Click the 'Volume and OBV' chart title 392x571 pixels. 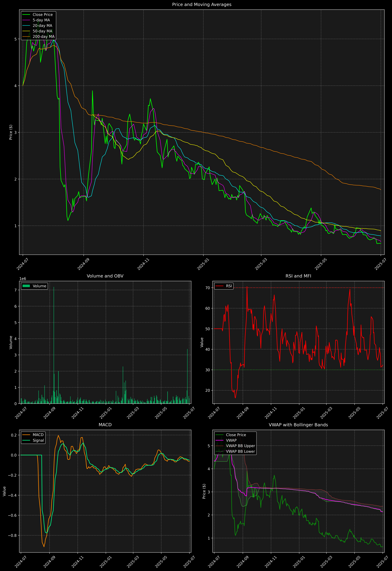pyautogui.click(x=105, y=276)
